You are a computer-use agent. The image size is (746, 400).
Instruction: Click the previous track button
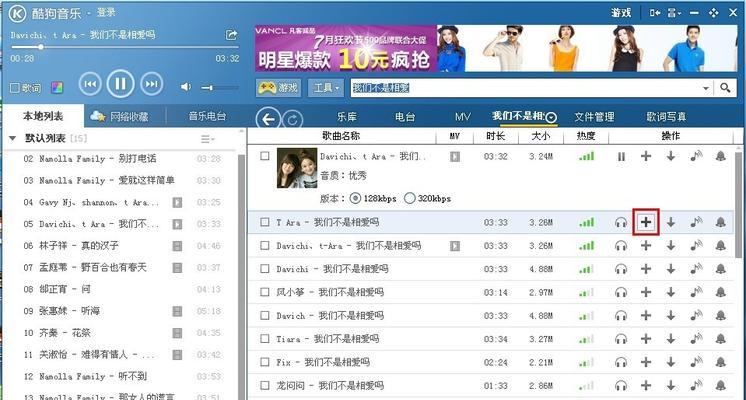point(90,84)
